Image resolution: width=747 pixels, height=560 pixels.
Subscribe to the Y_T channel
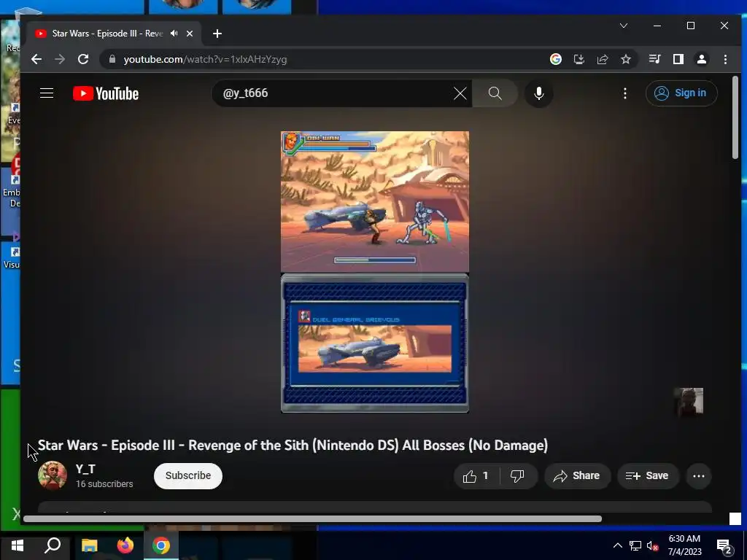pos(188,475)
